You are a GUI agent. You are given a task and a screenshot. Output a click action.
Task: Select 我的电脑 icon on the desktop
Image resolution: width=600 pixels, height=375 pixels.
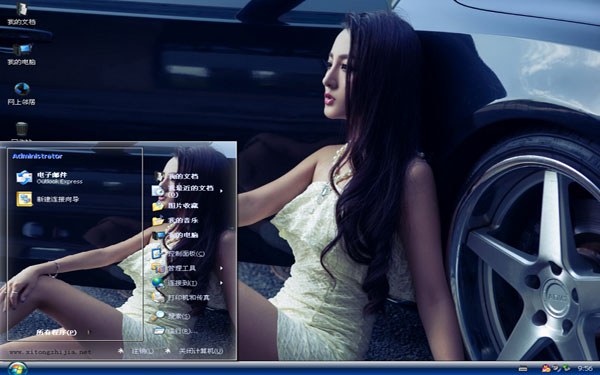(x=21, y=54)
